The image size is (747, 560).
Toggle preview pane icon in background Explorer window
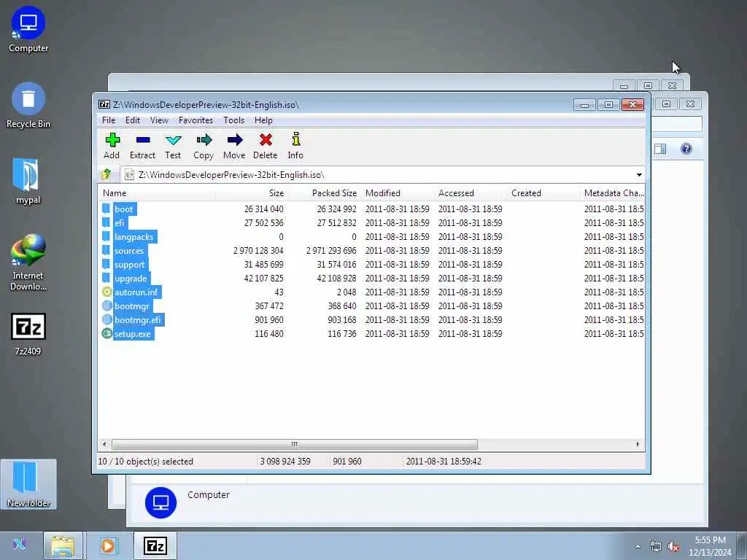click(x=659, y=149)
